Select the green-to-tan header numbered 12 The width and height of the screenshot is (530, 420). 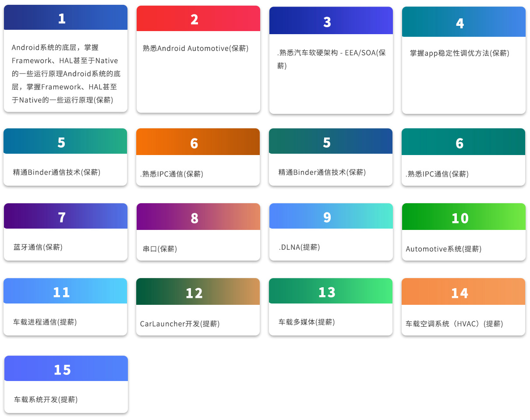198,292
